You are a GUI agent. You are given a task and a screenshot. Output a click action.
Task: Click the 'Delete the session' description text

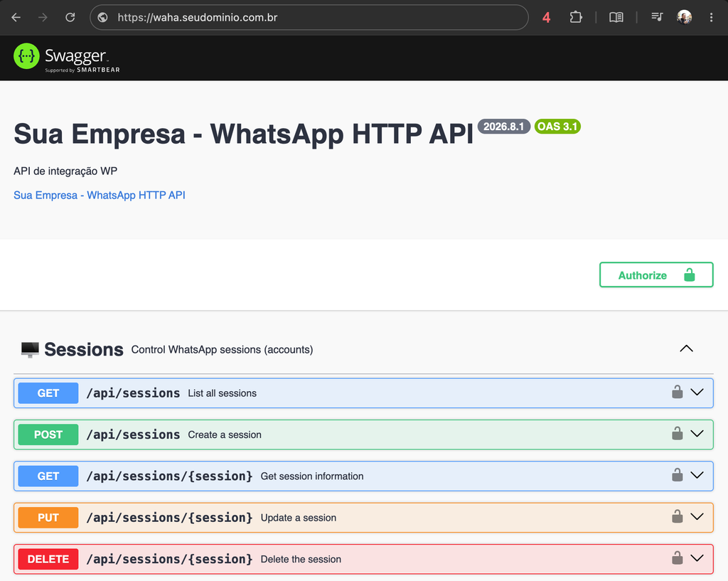click(x=301, y=559)
